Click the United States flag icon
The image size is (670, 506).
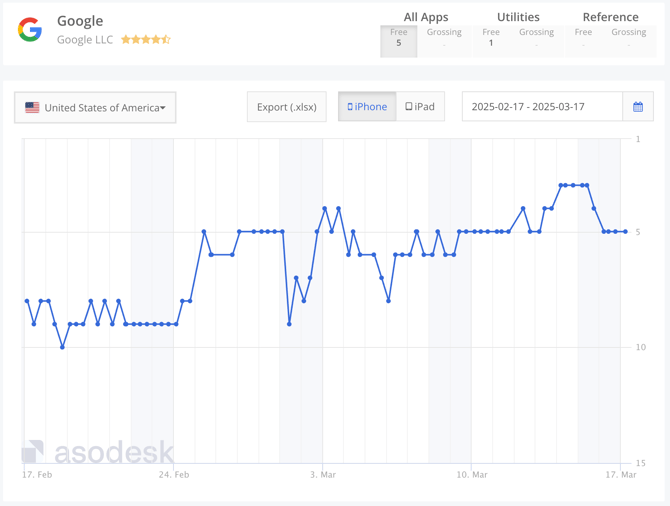click(32, 108)
